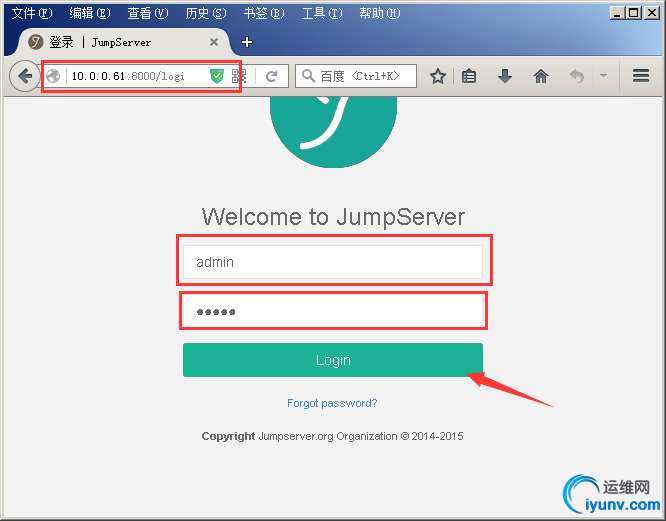Open the 编辑(E) menu

[x=90, y=14]
